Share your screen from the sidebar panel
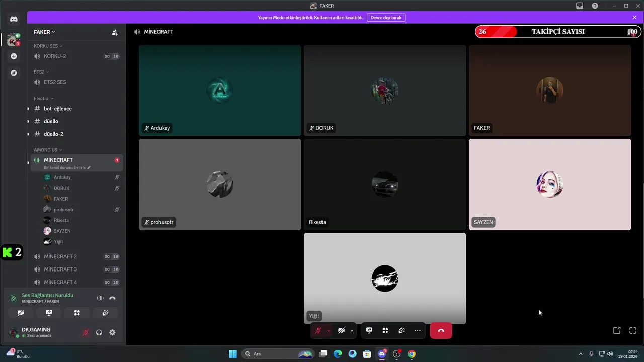This screenshot has width=644, height=362. point(49,313)
